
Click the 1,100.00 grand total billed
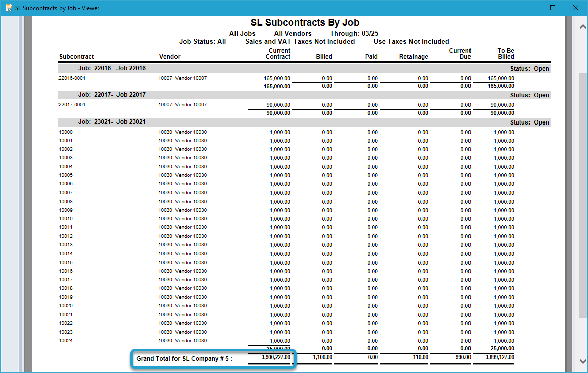tap(323, 358)
